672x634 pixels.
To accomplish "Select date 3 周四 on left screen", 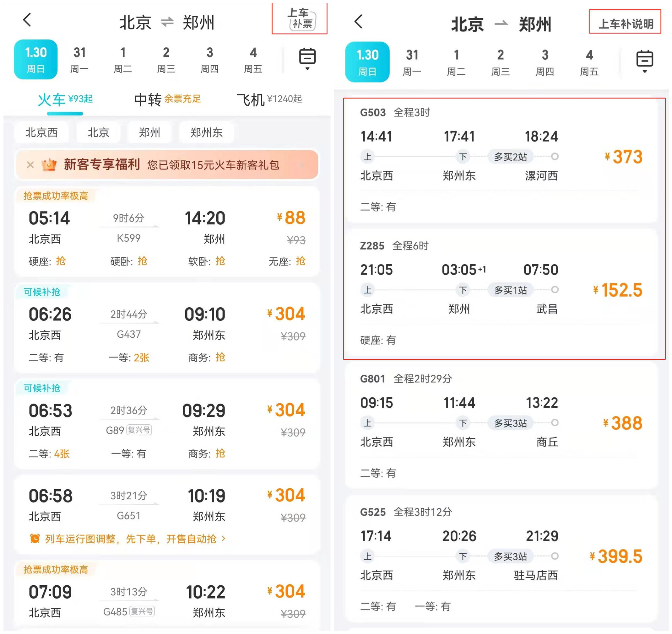I will click(210, 60).
